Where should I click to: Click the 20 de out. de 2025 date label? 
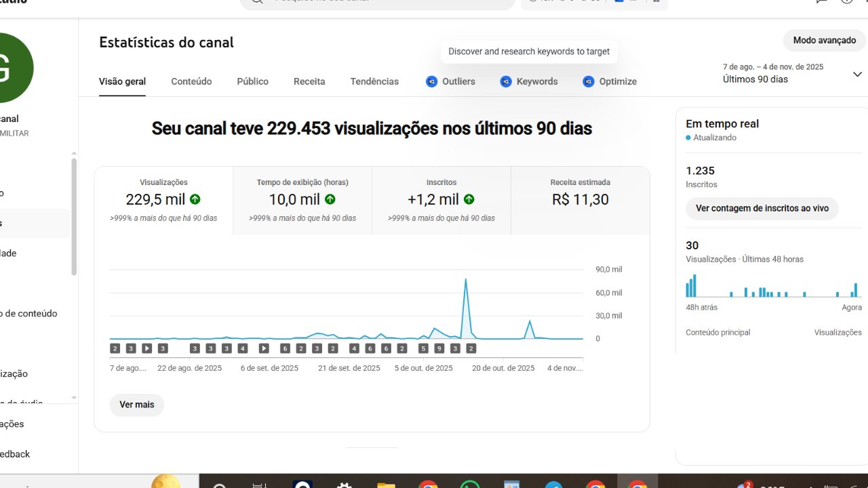point(503,369)
